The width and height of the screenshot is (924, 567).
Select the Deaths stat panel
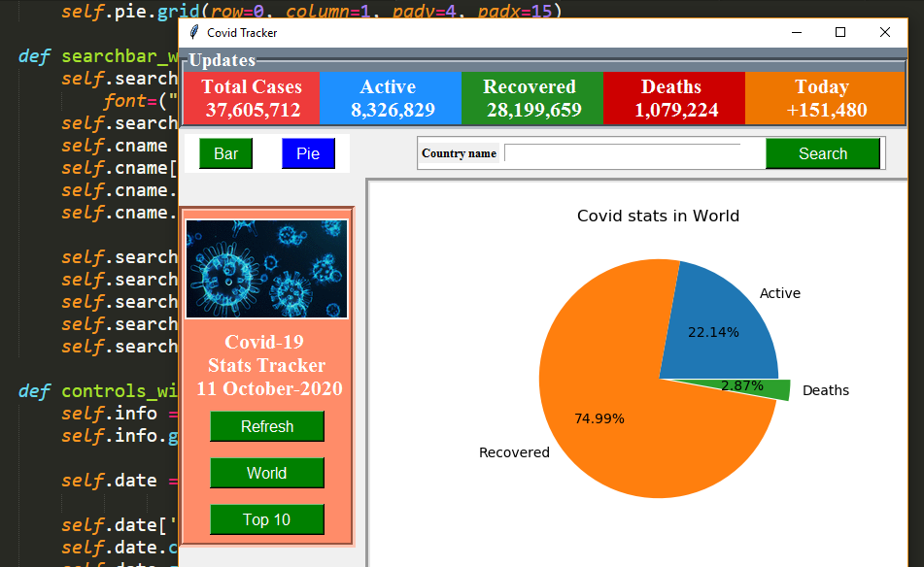(x=673, y=97)
